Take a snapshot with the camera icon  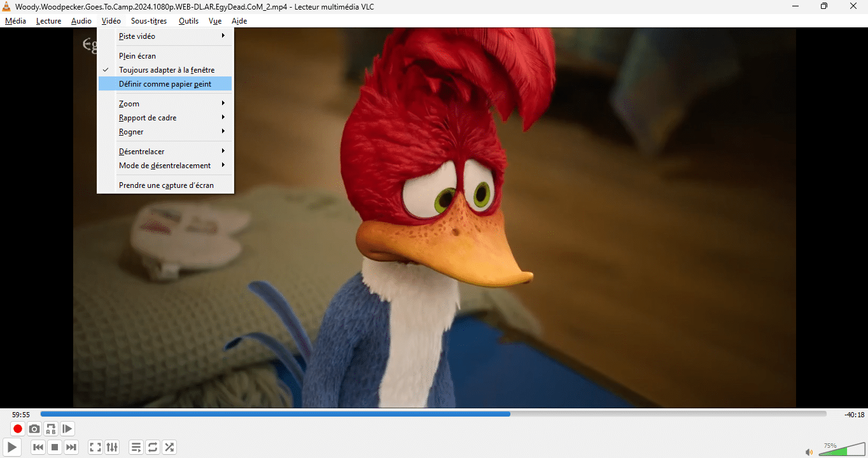tap(34, 429)
